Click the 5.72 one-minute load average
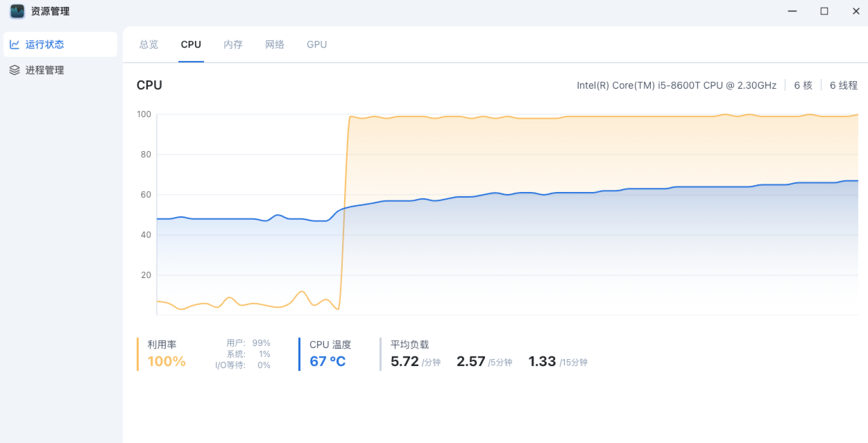Viewport: 868px width, 443px height. click(x=405, y=361)
